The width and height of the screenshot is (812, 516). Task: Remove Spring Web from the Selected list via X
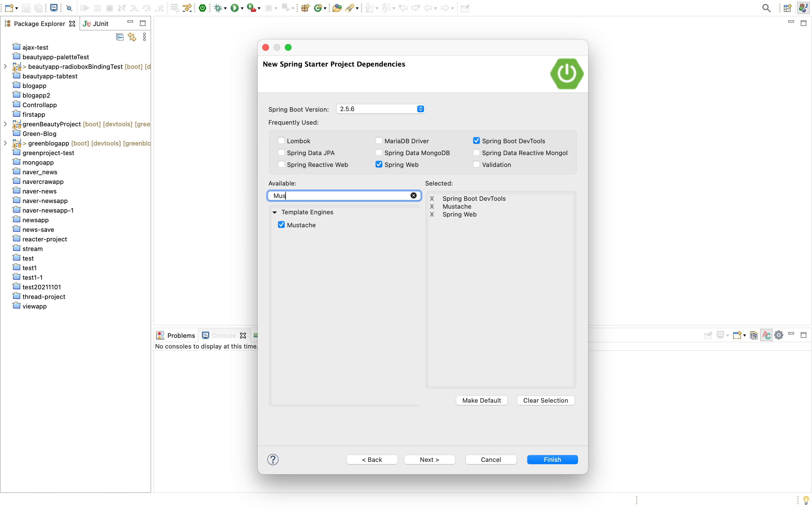click(432, 214)
